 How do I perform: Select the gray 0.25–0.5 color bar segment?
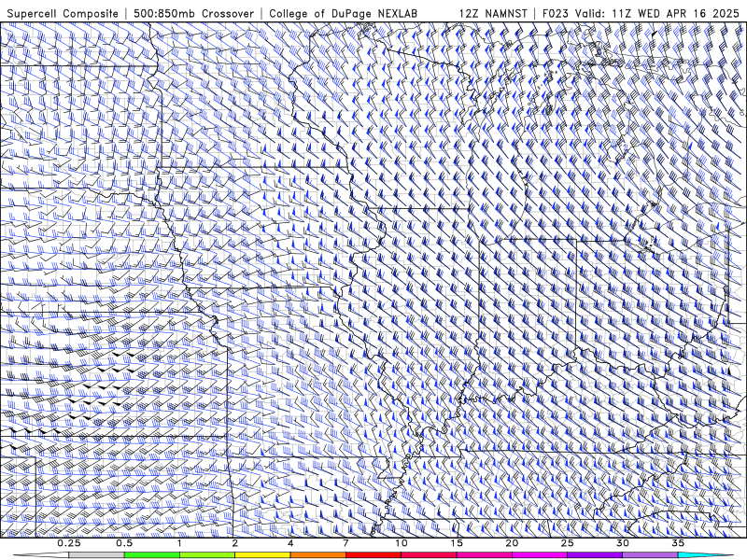pos(96,555)
